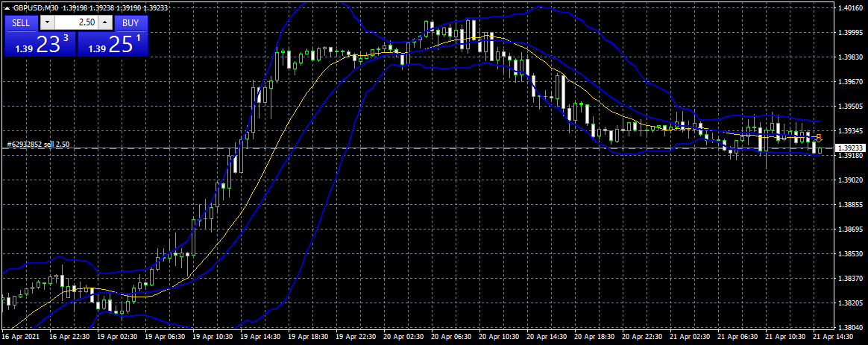Click time axis label 19 Apr 18:30

[306, 336]
